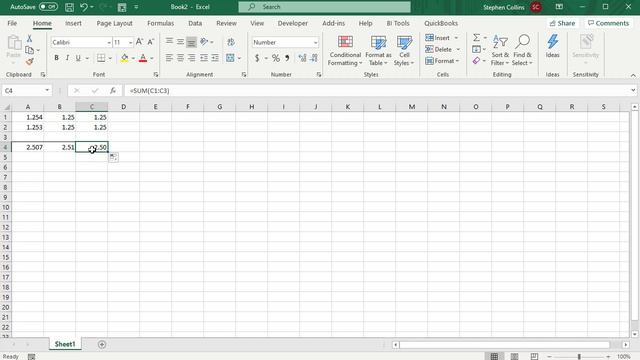Switch to the Data tab

point(195,23)
